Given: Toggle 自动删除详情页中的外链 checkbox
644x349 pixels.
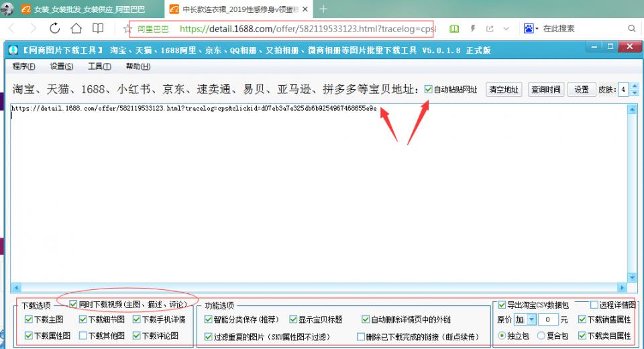Looking at the screenshot, I should tap(366, 319).
